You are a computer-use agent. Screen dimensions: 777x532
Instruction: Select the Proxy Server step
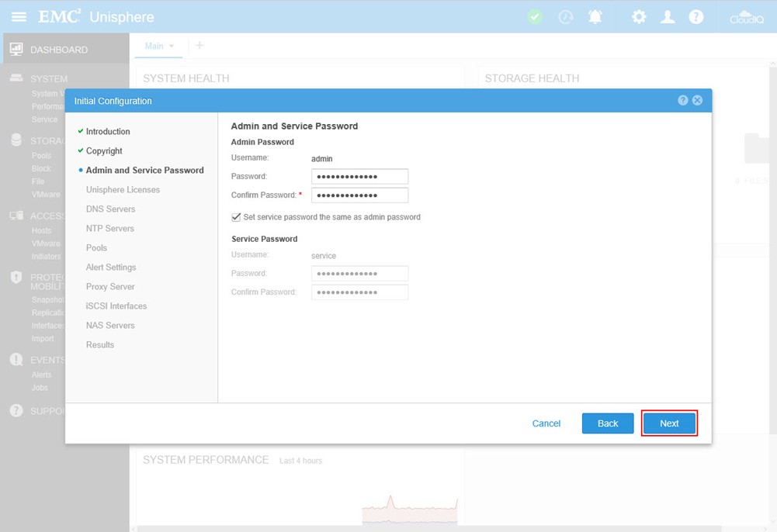click(110, 286)
